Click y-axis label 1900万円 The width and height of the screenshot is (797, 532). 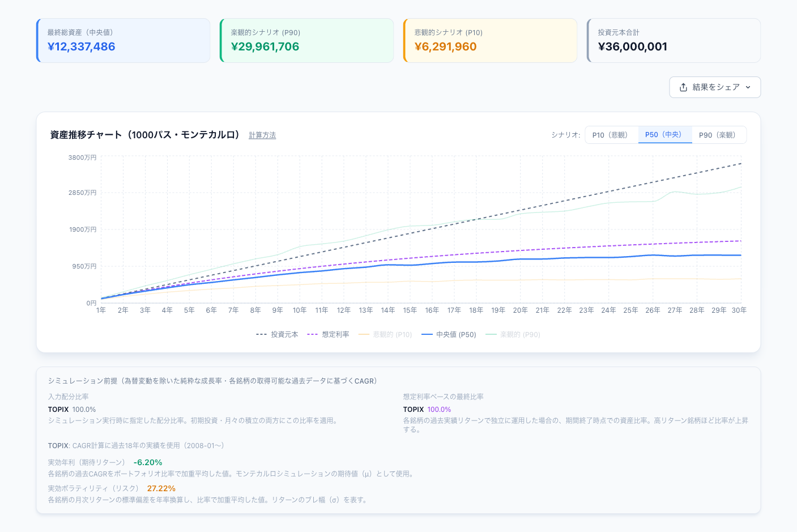pos(83,229)
